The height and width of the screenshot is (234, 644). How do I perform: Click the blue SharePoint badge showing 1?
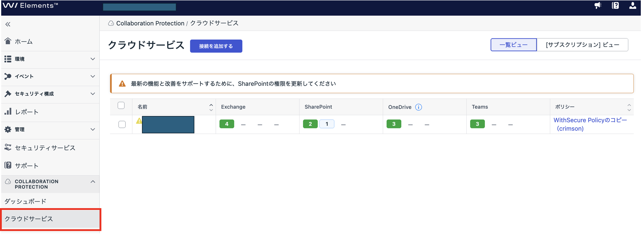[327, 124]
